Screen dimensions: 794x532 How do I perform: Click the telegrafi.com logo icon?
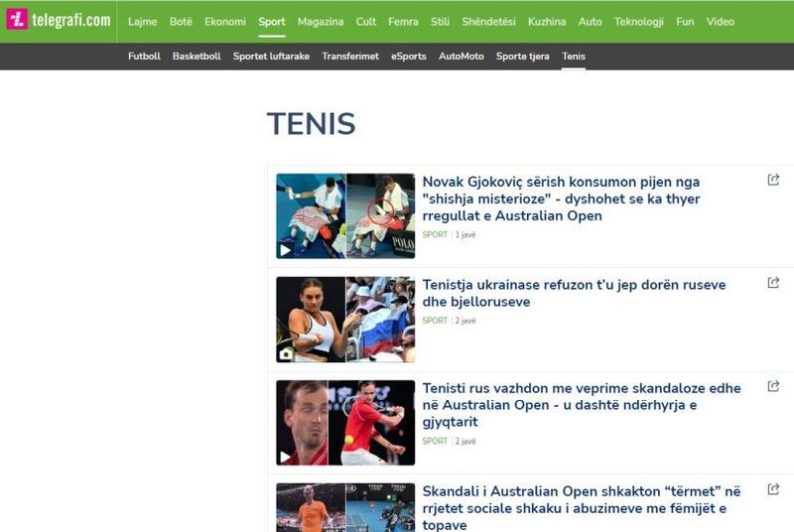pyautogui.click(x=17, y=20)
